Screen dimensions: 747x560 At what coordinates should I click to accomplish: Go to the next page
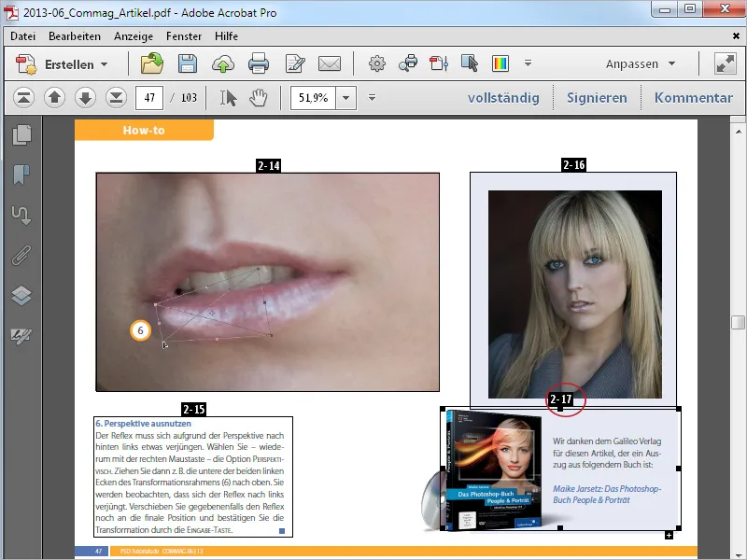click(85, 98)
